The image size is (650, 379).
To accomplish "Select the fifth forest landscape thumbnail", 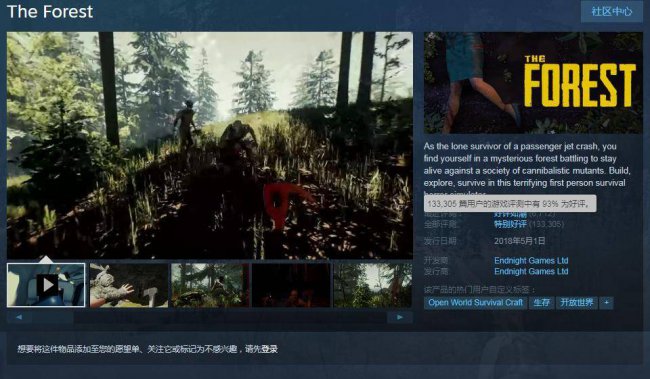I will (373, 285).
